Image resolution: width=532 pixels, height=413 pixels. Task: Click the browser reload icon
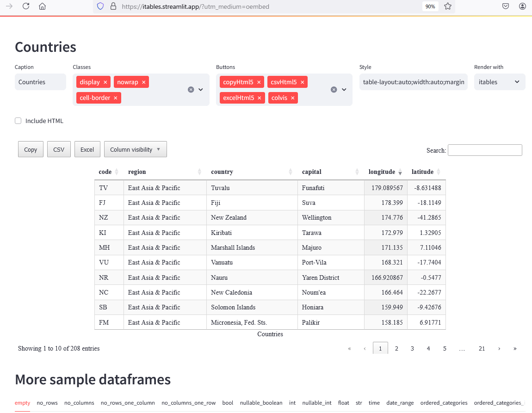click(x=26, y=6)
